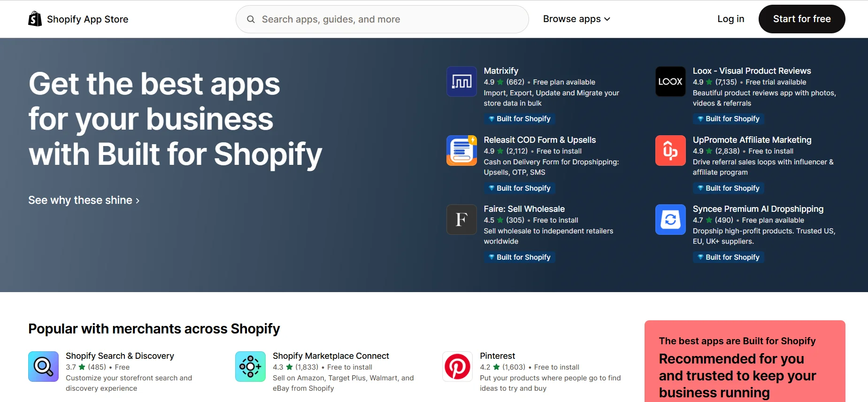Click the Syncee Premium AI Dropshipping icon
The width and height of the screenshot is (868, 402).
click(670, 219)
